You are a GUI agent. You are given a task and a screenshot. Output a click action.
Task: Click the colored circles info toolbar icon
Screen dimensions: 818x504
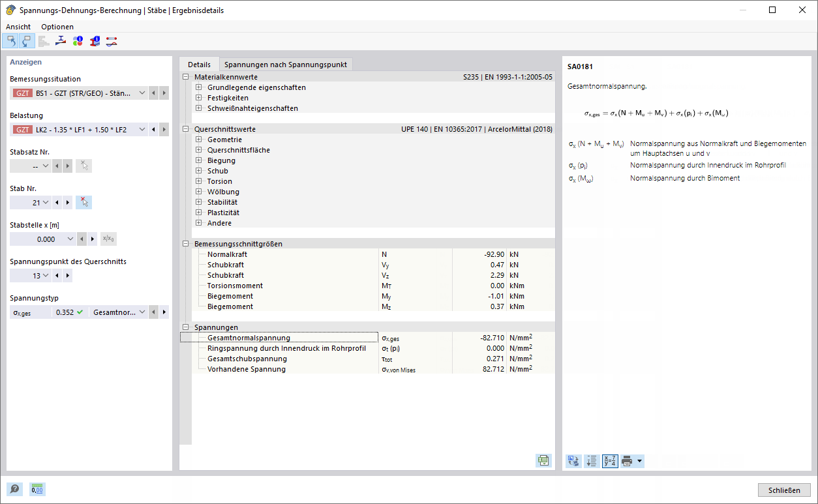78,41
